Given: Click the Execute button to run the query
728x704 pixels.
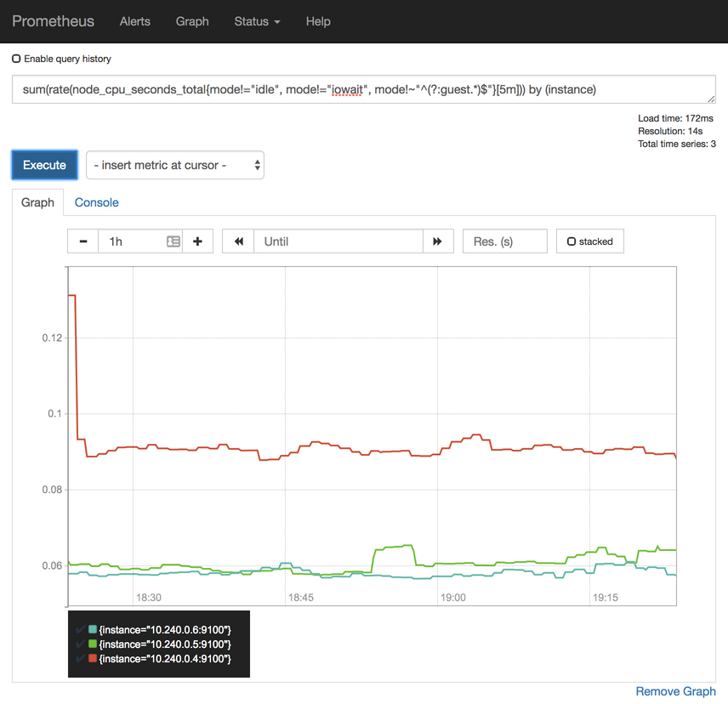Looking at the screenshot, I should tap(44, 165).
